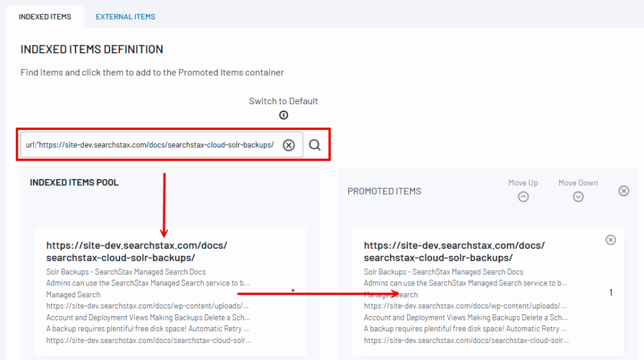
Task: Click the promoted item's "Admins can use" description
Action: point(465,283)
